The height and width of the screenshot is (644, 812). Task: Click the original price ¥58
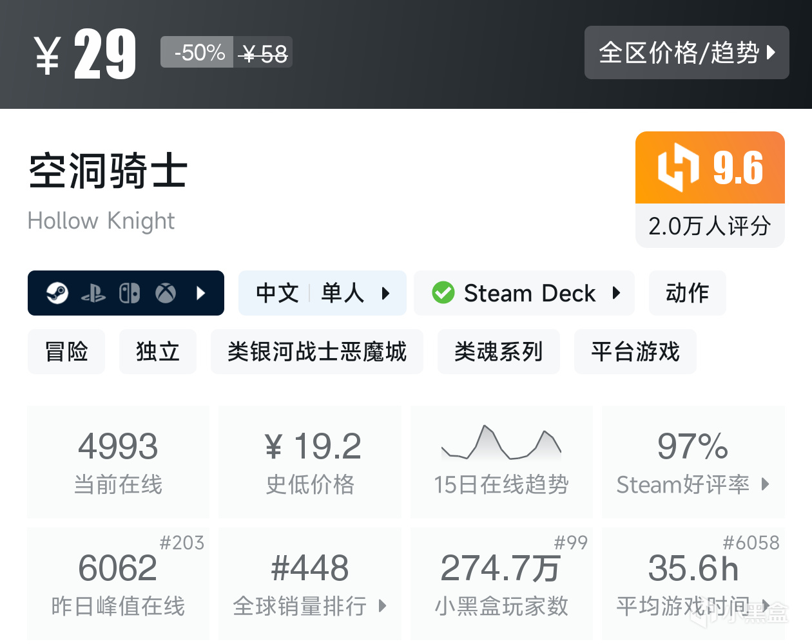click(x=263, y=53)
